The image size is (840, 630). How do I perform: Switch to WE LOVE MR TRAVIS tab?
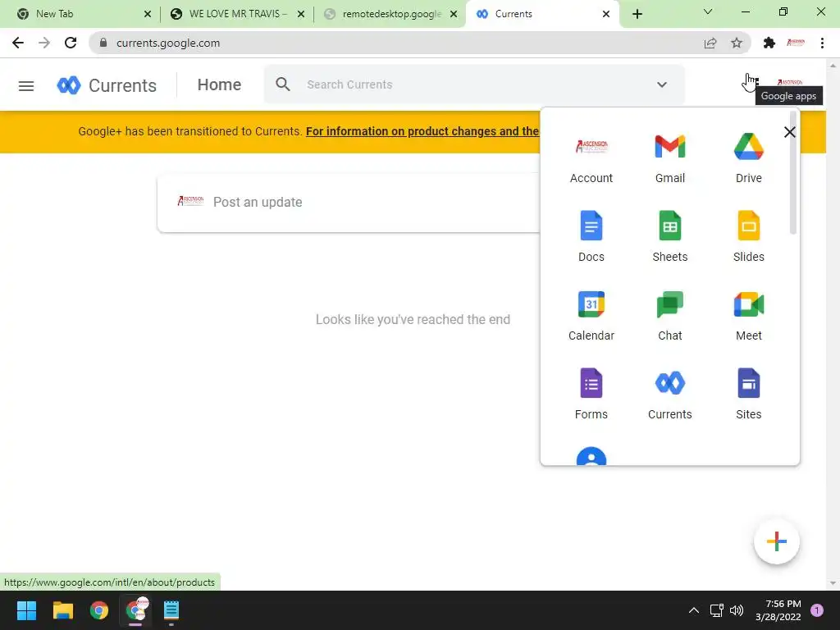(235, 14)
